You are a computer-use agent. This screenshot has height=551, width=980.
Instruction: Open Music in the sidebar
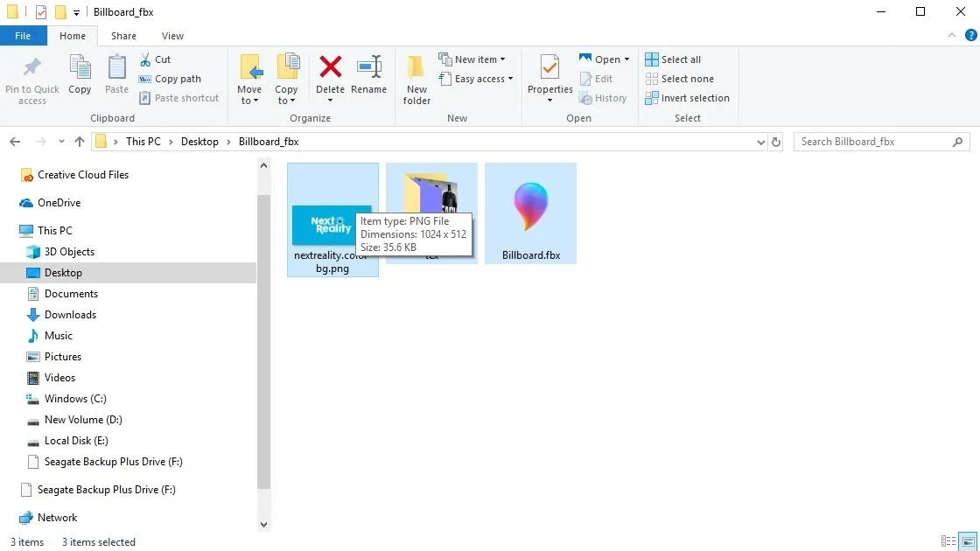tap(49, 336)
